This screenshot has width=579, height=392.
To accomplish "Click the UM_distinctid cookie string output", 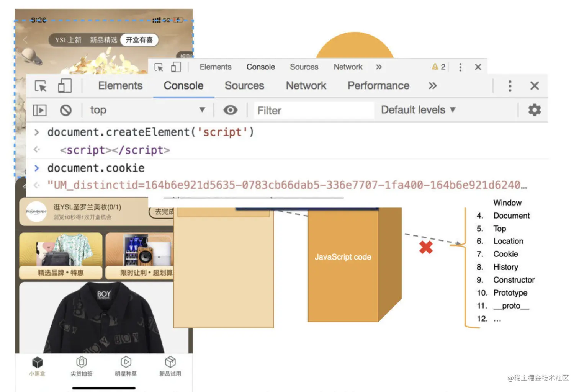I will tap(287, 185).
